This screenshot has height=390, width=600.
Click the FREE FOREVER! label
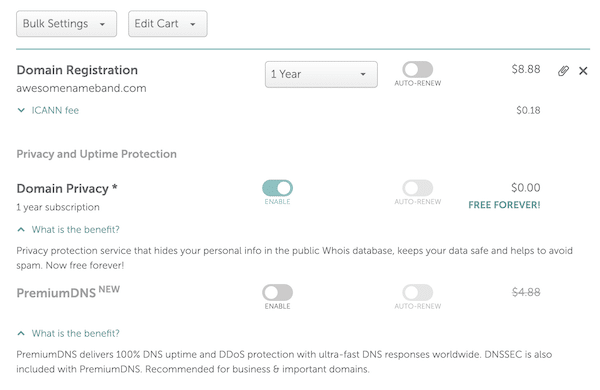pos(504,205)
